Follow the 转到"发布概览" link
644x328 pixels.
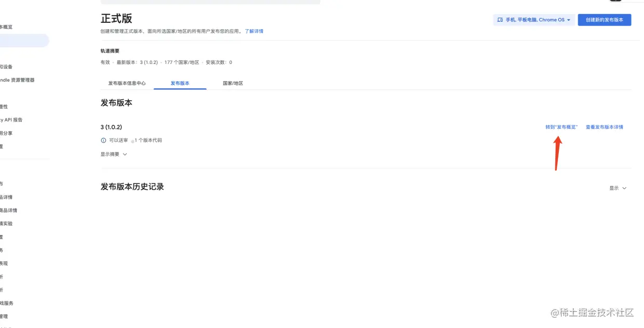pos(561,127)
